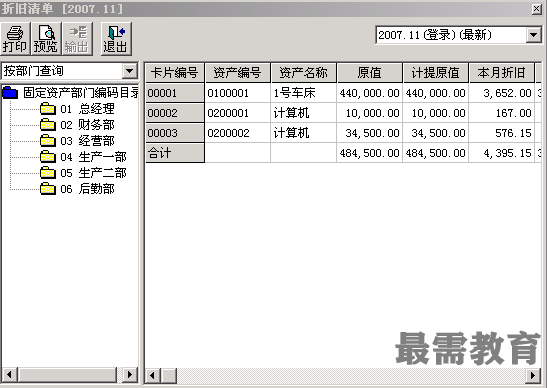The image size is (547, 388).
Task: Open the 2007.11 period dropdown
Action: pos(533,35)
